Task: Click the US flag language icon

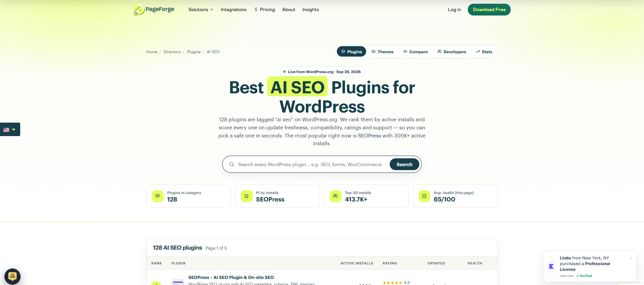Action: [x=6, y=130]
